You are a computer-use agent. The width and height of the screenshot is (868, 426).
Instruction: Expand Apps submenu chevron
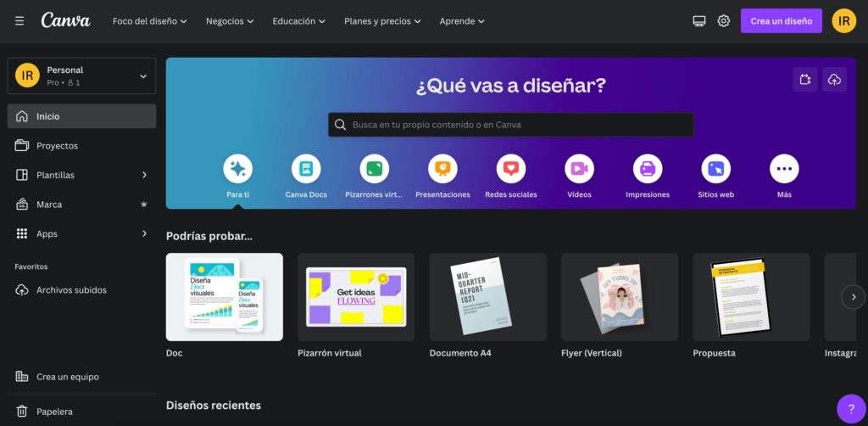point(144,233)
